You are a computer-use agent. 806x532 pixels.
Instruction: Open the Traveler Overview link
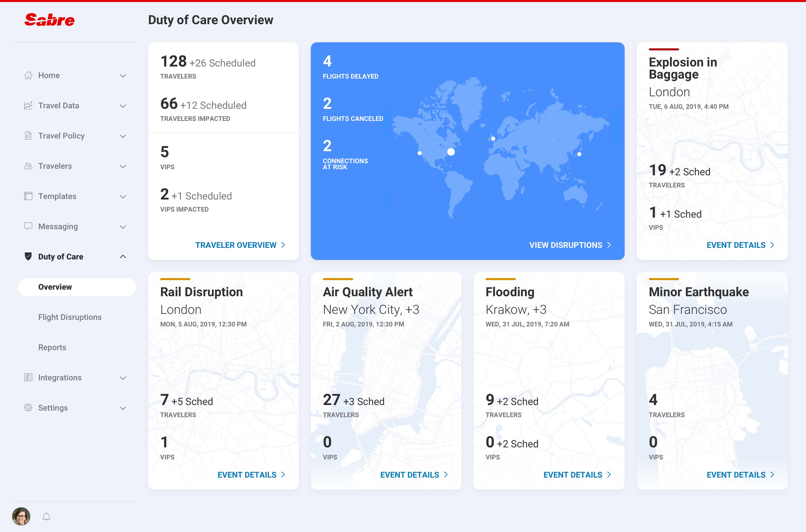point(240,245)
